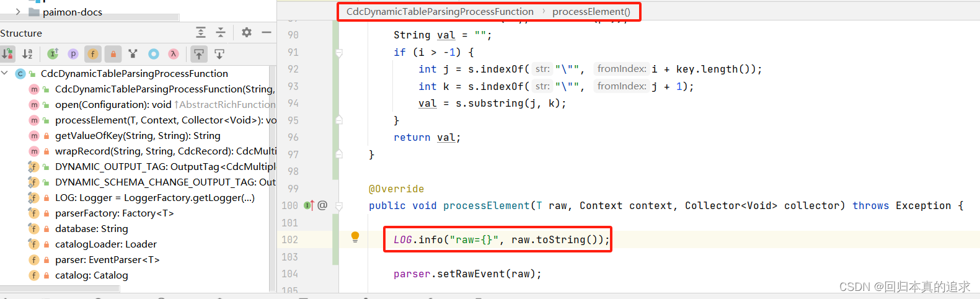This screenshot has width=980, height=299.
Task: Select catalog: Catalog field
Action: pyautogui.click(x=92, y=275)
